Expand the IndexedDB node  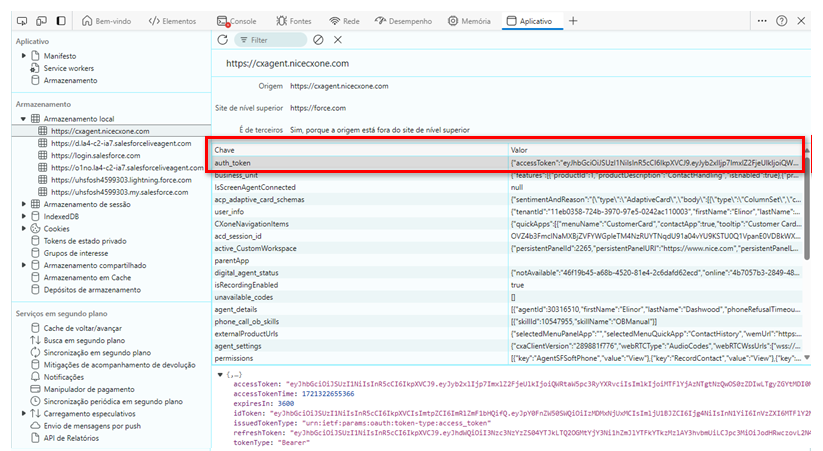click(24, 216)
